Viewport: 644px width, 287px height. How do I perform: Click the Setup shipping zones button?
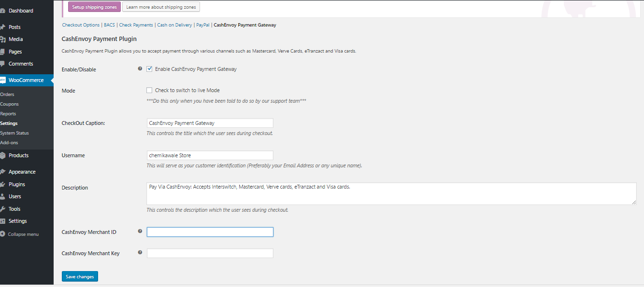coord(94,7)
